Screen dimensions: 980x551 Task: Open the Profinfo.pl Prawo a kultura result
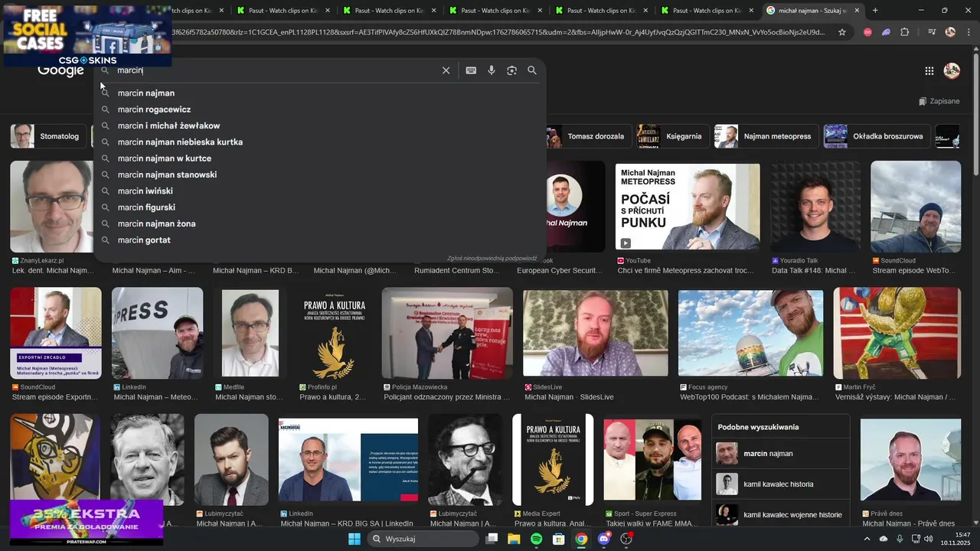tap(334, 334)
